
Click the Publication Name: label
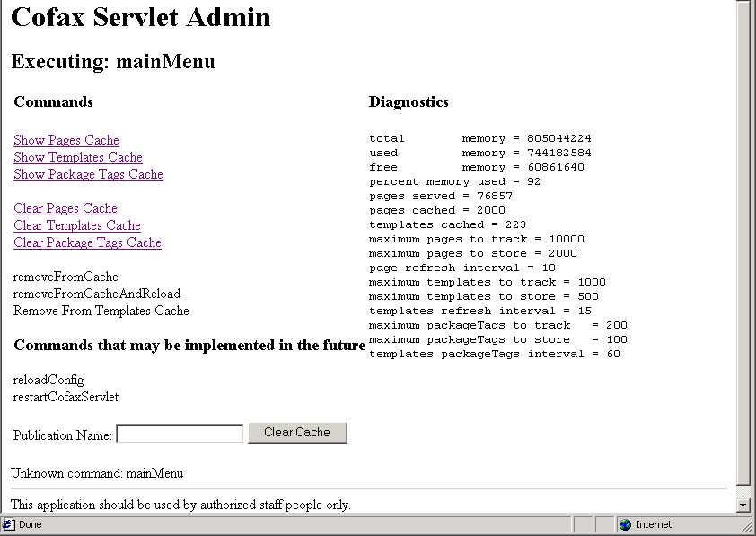[62, 435]
